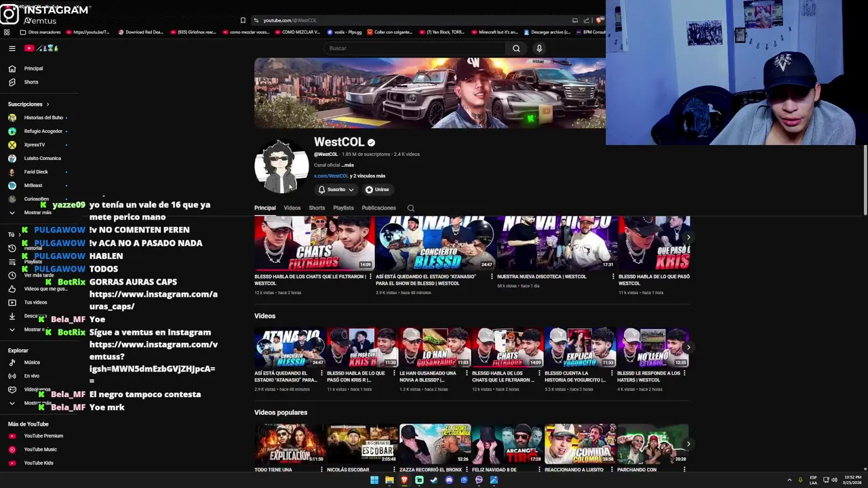Click taskbar volume speaker icon
Viewport: 868px width, 488px height.
tap(834, 480)
